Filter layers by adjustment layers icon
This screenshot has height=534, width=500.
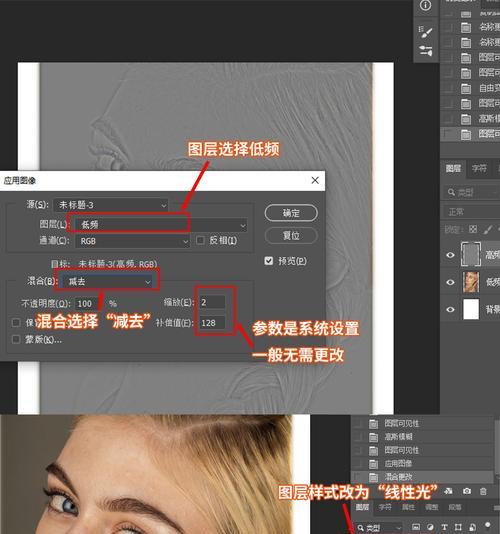(x=430, y=527)
